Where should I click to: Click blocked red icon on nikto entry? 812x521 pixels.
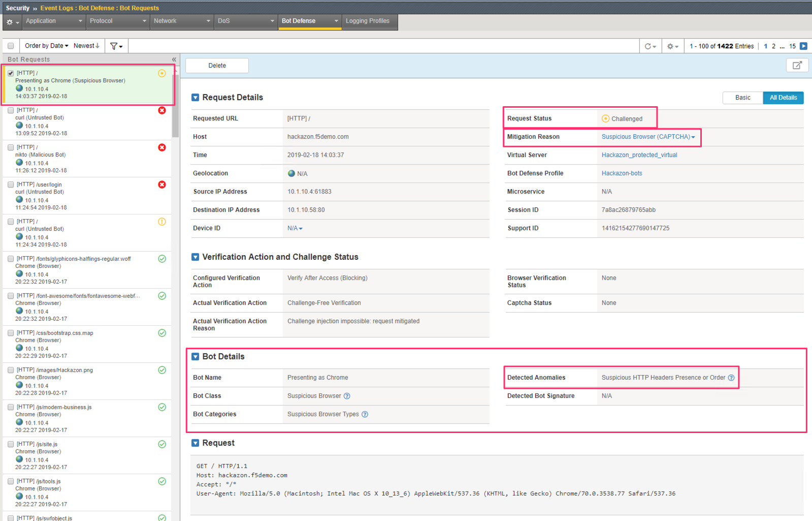click(162, 147)
